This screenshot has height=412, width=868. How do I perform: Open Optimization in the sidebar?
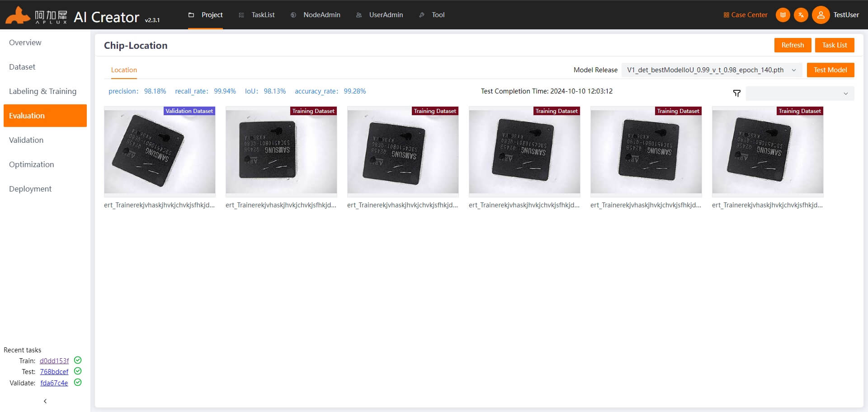(45, 164)
